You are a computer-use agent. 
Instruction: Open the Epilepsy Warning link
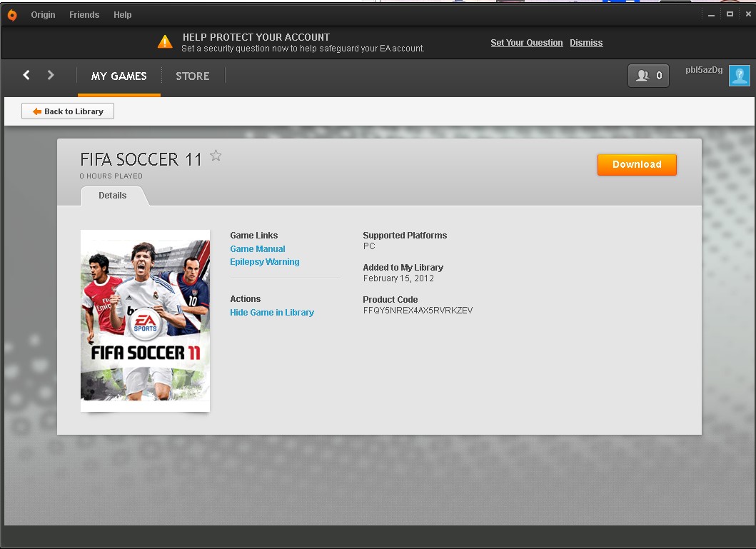pyautogui.click(x=265, y=262)
